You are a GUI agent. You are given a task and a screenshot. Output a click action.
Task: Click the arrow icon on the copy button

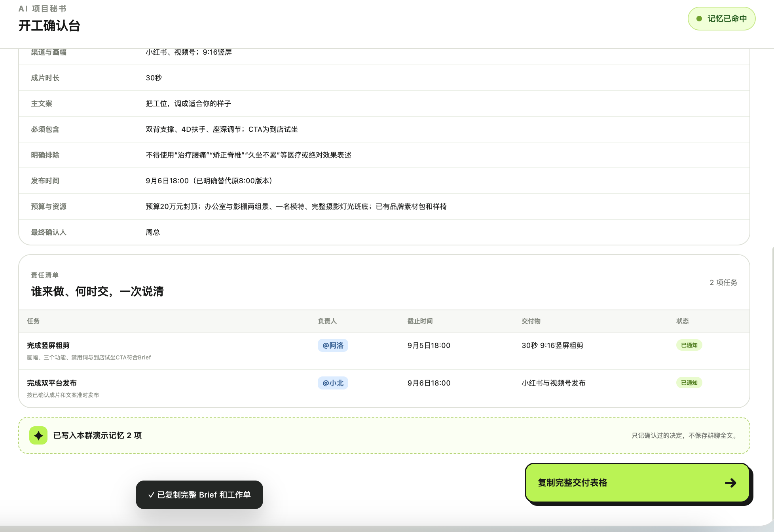pos(730,483)
